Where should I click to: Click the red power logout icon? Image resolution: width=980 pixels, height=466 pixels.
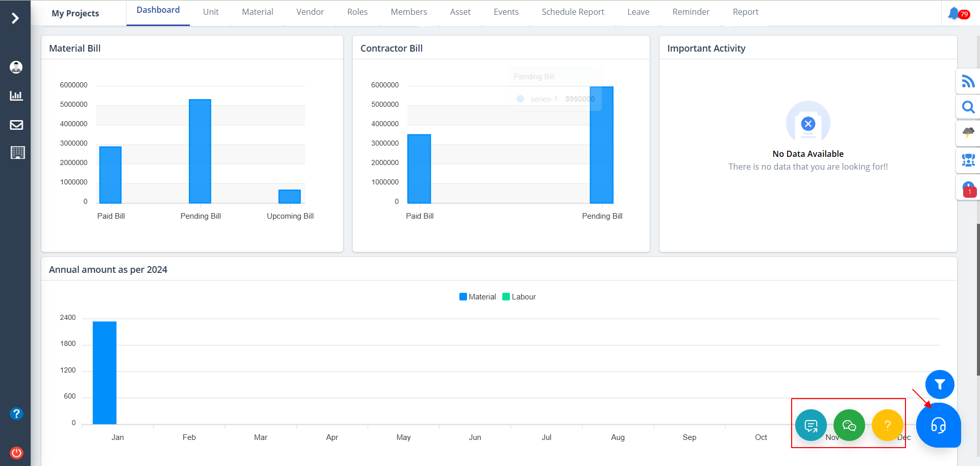16,453
